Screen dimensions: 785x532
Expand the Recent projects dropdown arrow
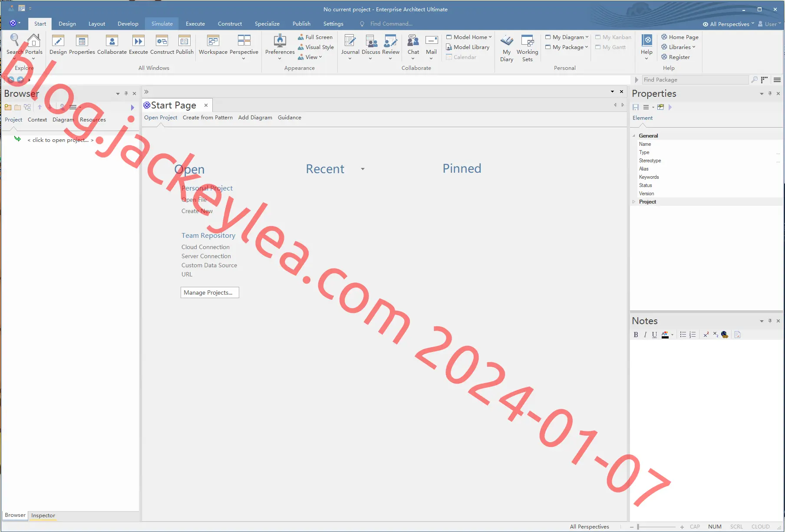(x=363, y=169)
